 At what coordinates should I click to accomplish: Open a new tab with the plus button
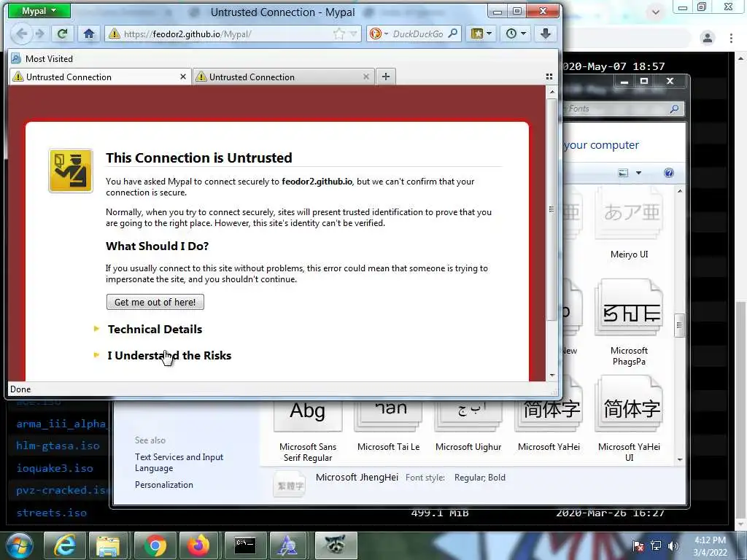386,77
